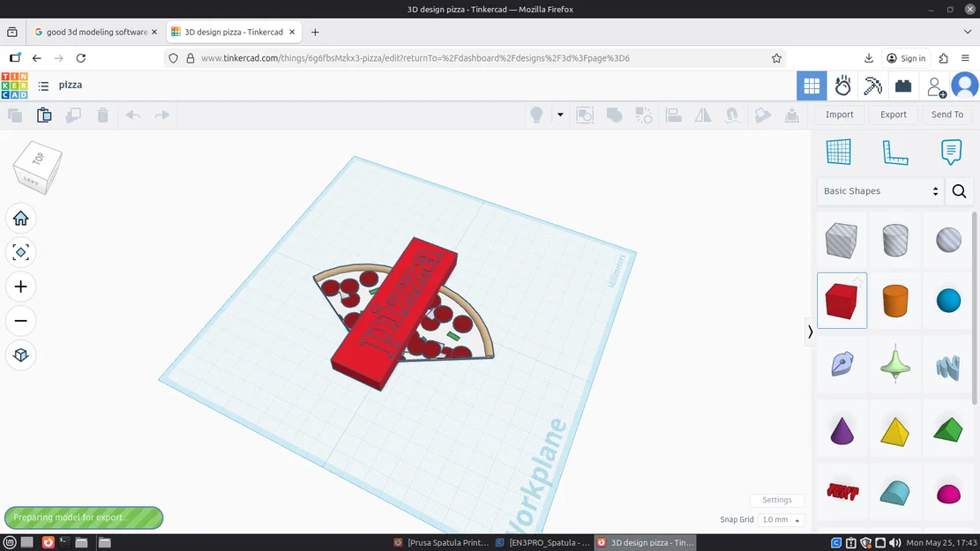
Task: Click the Cruise magnet tool icon
Action: coord(732,115)
